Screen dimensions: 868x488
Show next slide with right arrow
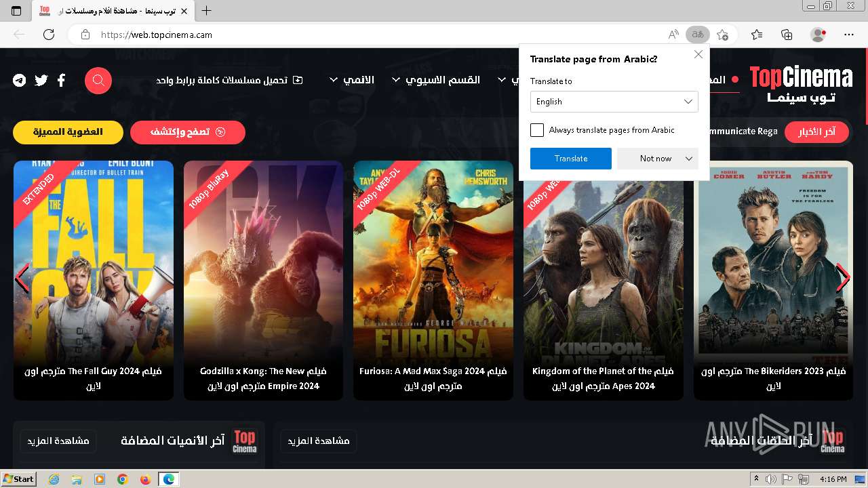843,278
